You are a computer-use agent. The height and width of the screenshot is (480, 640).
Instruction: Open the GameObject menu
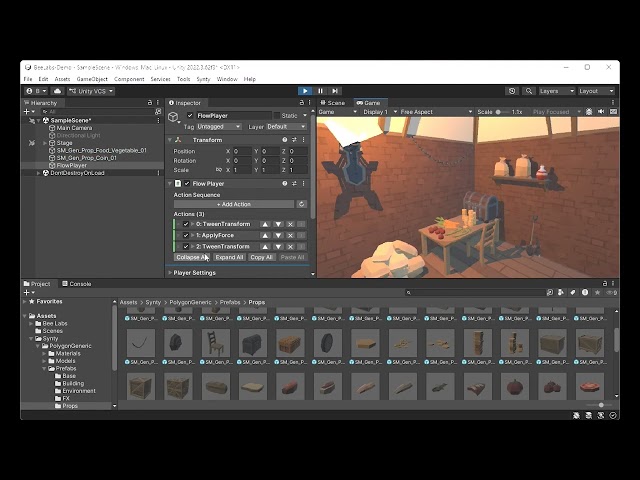[92, 79]
